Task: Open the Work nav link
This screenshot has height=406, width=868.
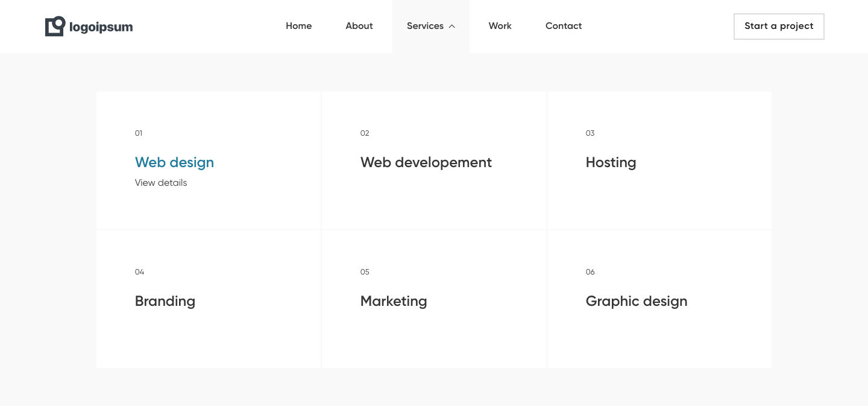Action: 500,26
